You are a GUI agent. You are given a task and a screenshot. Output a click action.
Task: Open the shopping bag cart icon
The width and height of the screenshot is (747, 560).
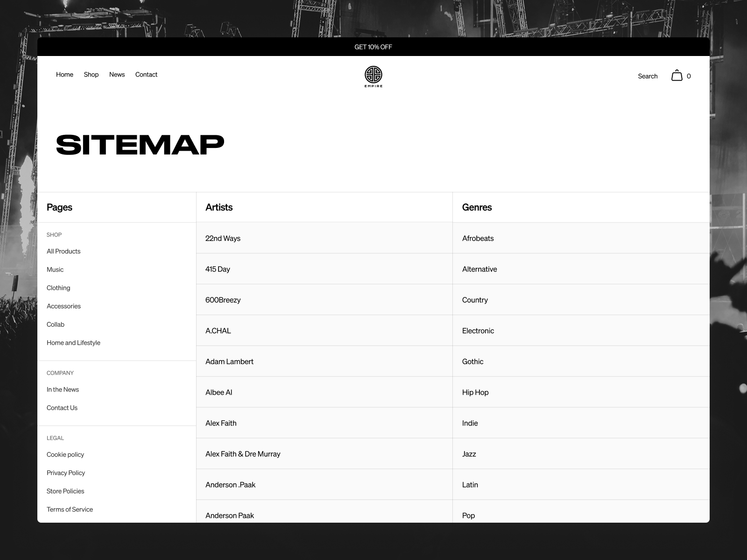coord(677,75)
